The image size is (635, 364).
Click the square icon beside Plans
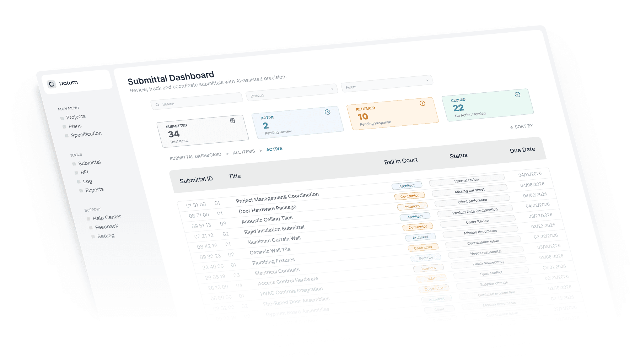(x=64, y=127)
